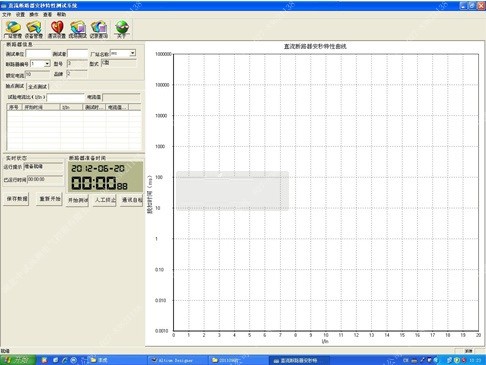Screen dimensions: 486x365
Task: Open the 记录查询 record query toolbar icon
Action: click(99, 30)
